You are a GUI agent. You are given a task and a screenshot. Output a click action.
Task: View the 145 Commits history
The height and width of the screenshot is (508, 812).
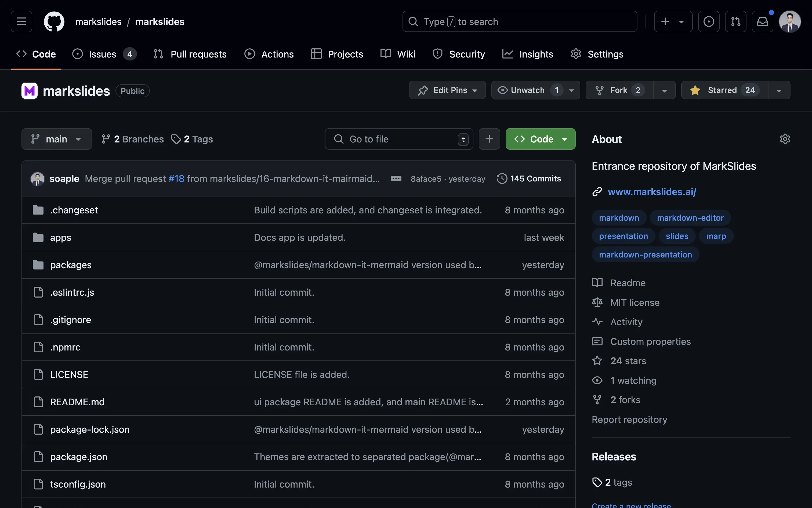point(529,179)
